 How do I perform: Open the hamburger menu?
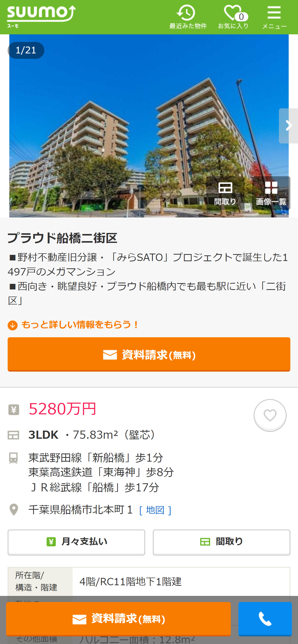(274, 17)
